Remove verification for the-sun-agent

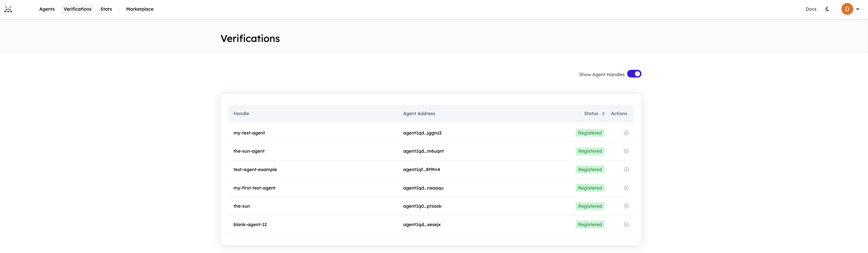[x=626, y=151]
